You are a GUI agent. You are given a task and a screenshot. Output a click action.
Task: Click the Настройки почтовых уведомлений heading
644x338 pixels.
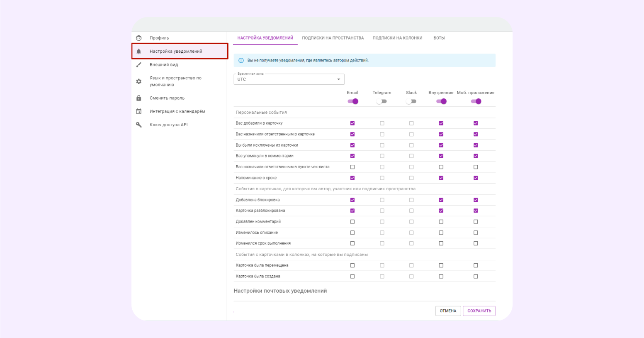280,291
